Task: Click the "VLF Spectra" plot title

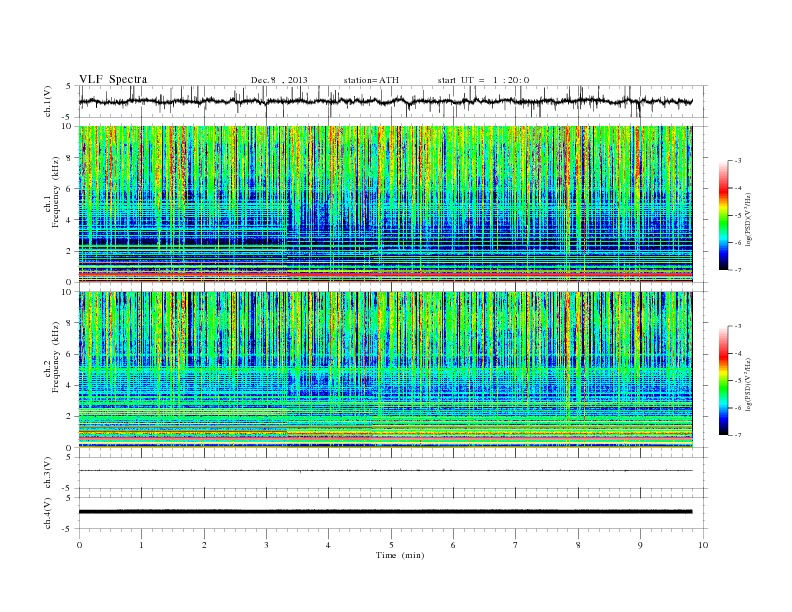Action: point(113,79)
